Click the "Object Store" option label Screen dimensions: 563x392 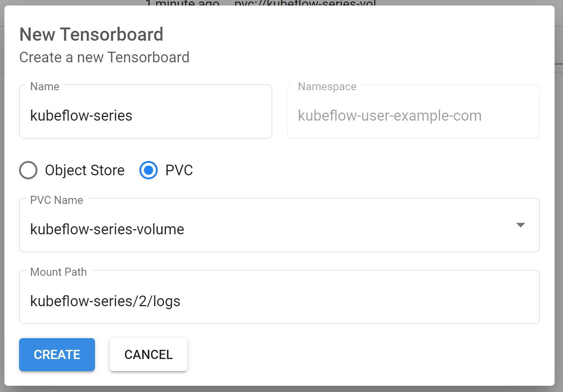pos(85,170)
